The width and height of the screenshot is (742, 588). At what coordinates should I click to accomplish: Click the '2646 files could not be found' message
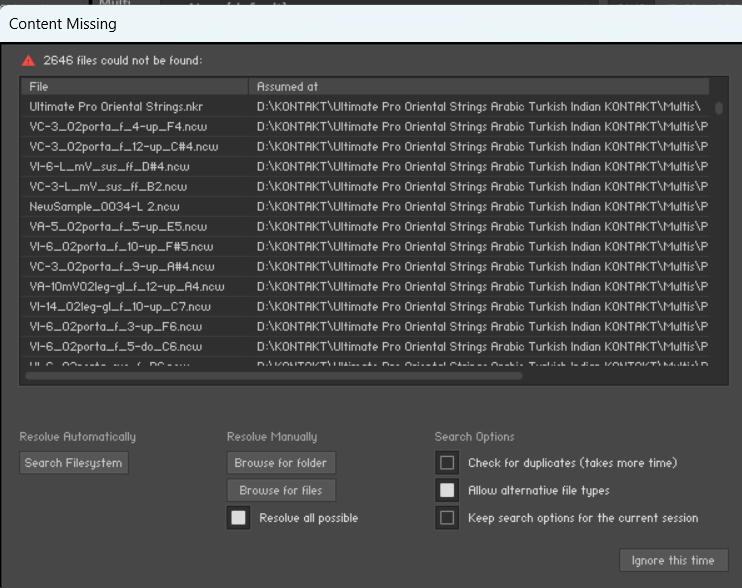click(x=123, y=61)
